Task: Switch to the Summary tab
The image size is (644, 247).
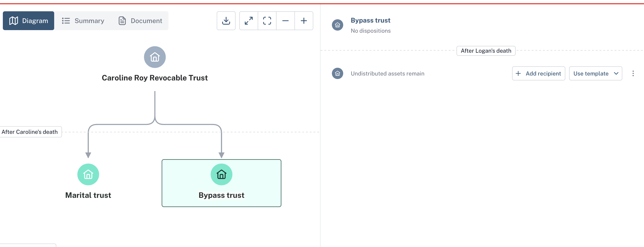Action: click(x=83, y=21)
